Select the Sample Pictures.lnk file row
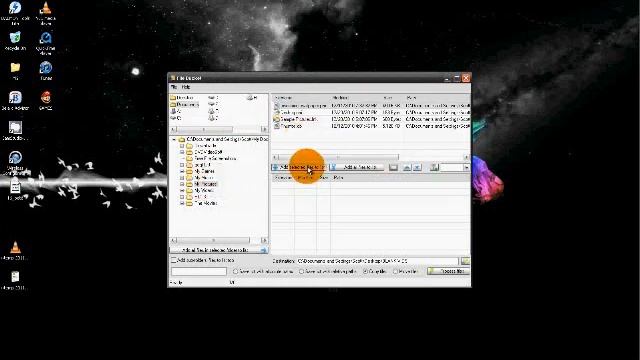This screenshot has height=360, width=640. (371, 119)
